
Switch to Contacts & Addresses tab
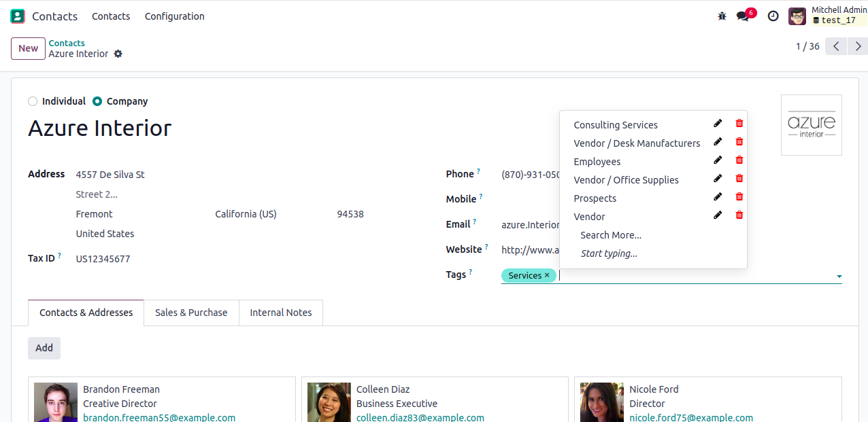pyautogui.click(x=86, y=313)
